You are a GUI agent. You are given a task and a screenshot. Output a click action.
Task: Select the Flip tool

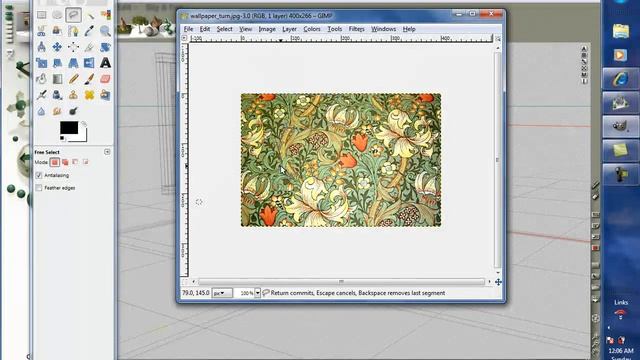click(89, 63)
